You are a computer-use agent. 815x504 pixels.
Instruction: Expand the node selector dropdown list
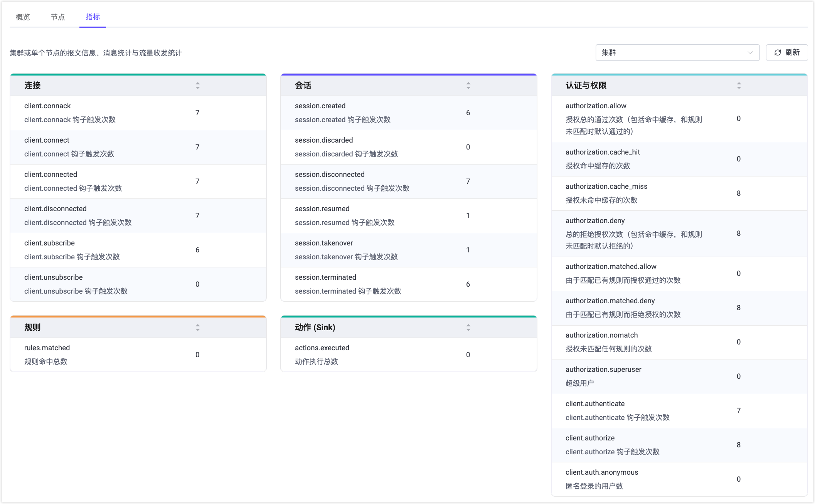click(677, 52)
